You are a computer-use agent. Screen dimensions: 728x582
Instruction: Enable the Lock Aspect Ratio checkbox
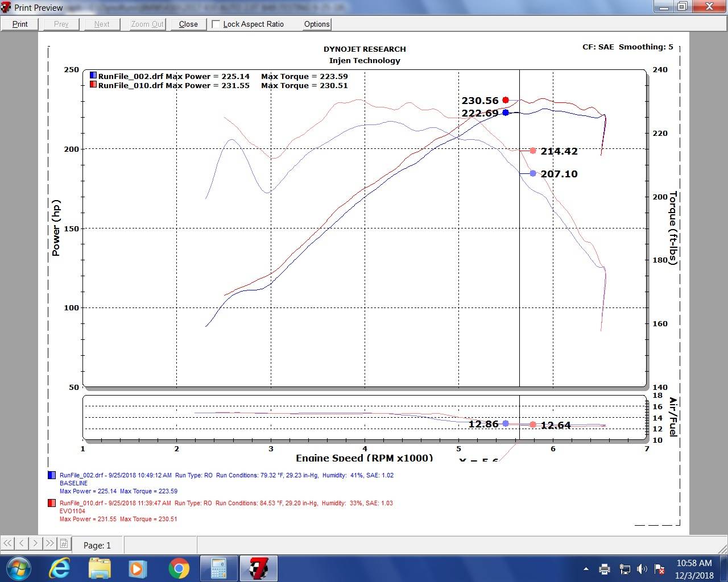click(216, 24)
